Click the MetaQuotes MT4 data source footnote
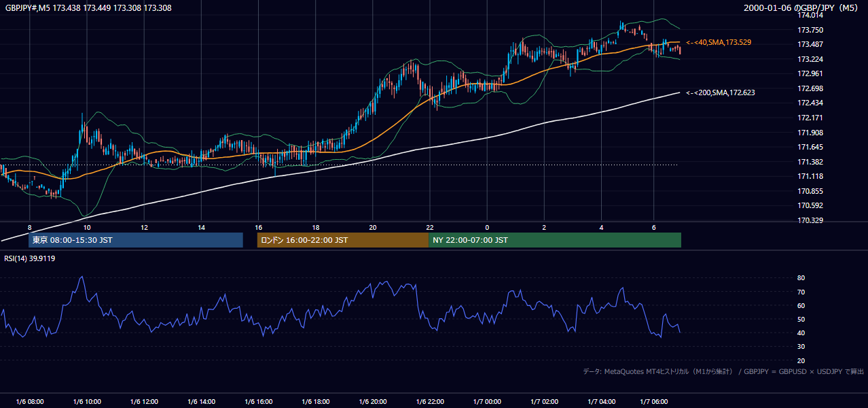868x408 pixels. (x=723, y=371)
